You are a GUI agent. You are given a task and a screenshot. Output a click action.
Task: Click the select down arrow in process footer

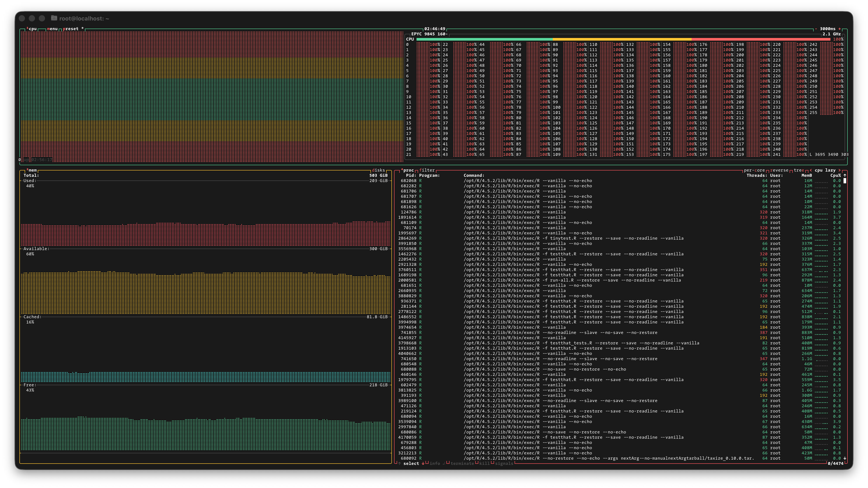[x=423, y=464]
